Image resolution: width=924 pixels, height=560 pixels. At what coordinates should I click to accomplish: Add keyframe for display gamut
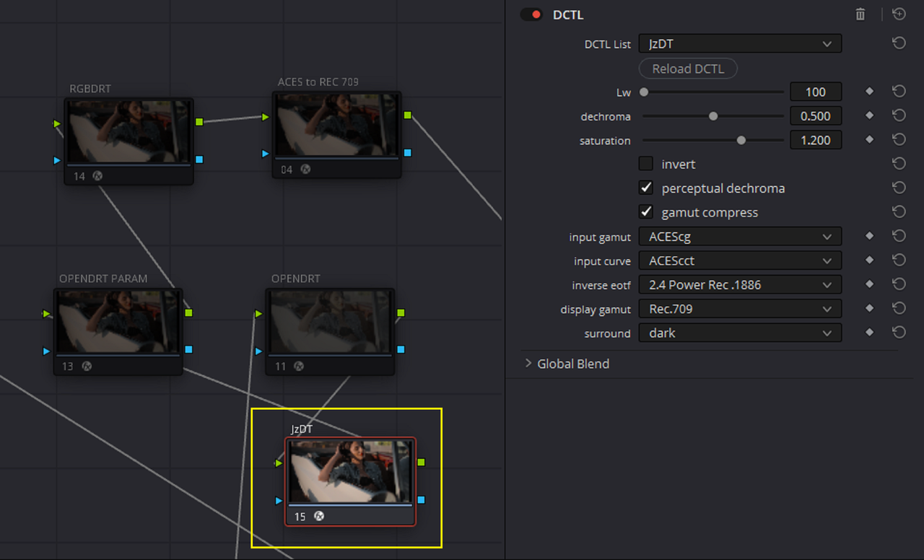pos(869,308)
